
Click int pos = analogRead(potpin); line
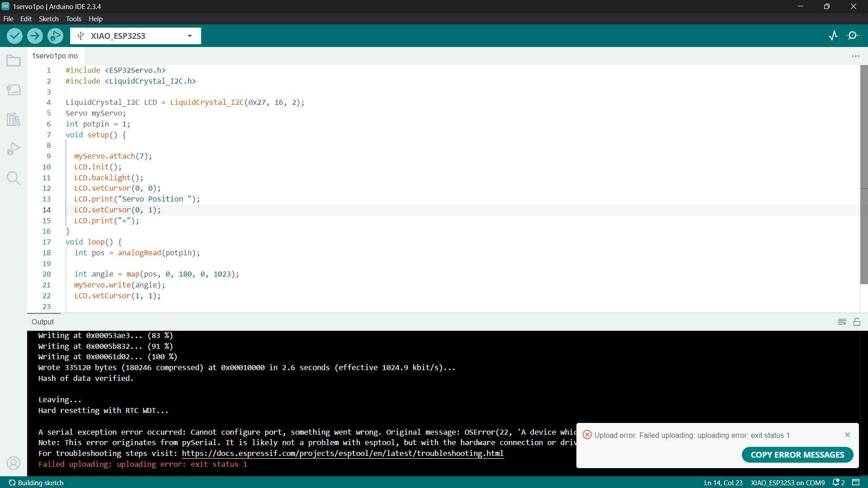tap(137, 253)
